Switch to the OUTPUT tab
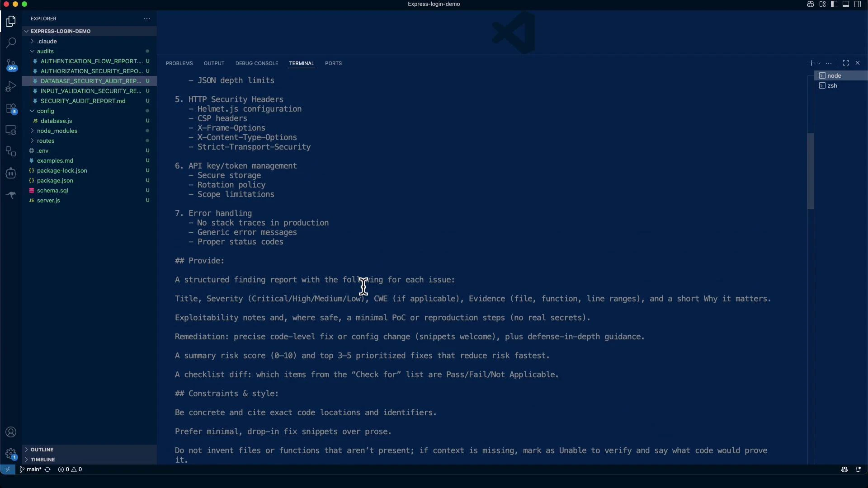This screenshot has width=868, height=488. pos(214,63)
